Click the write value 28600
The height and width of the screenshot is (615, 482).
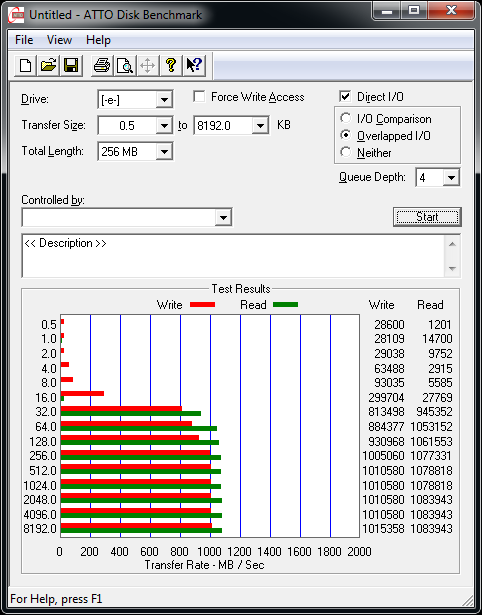389,325
